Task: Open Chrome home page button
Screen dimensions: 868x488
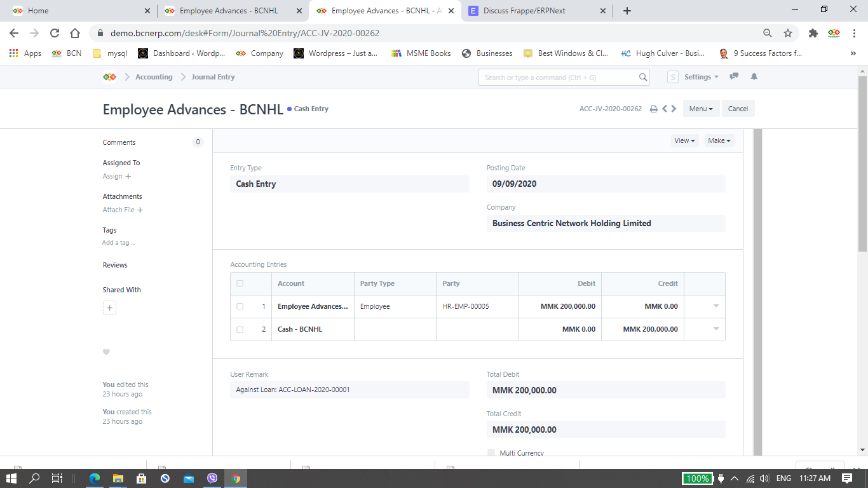Action: tap(75, 33)
